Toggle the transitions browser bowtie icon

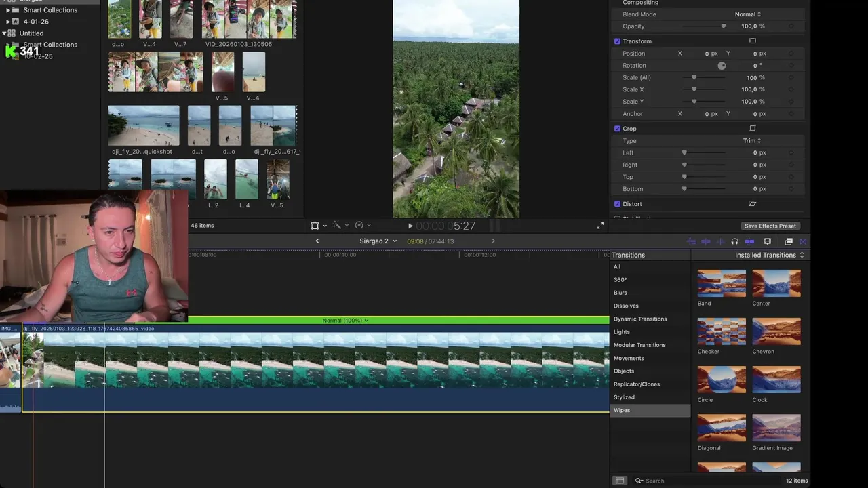click(x=803, y=241)
